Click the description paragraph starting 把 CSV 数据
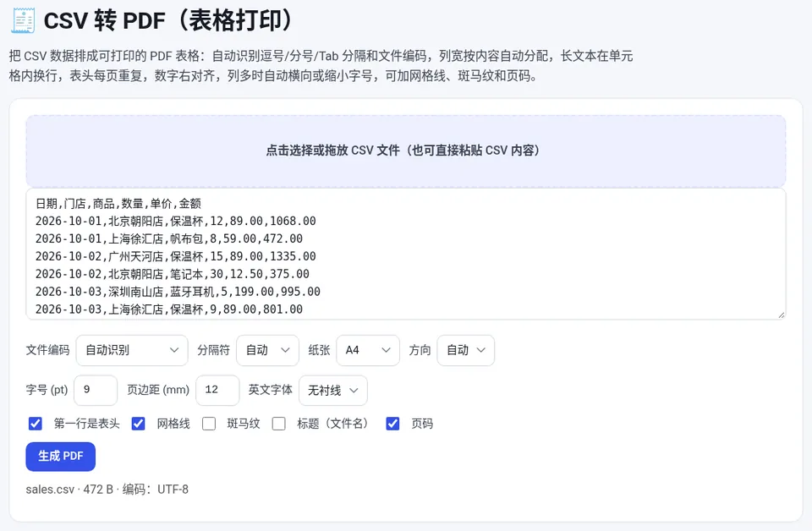Viewport: 812px width, 531px height. [321, 66]
